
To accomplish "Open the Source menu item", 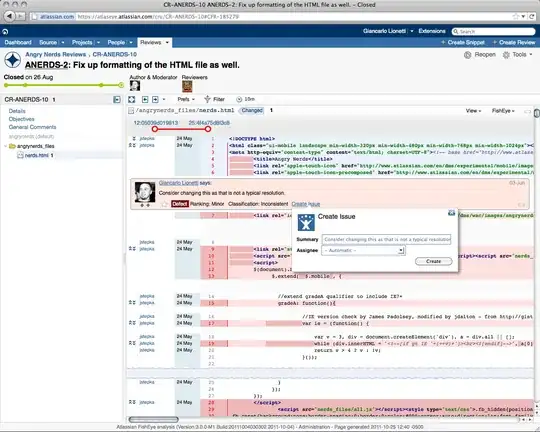I will click(x=48, y=42).
